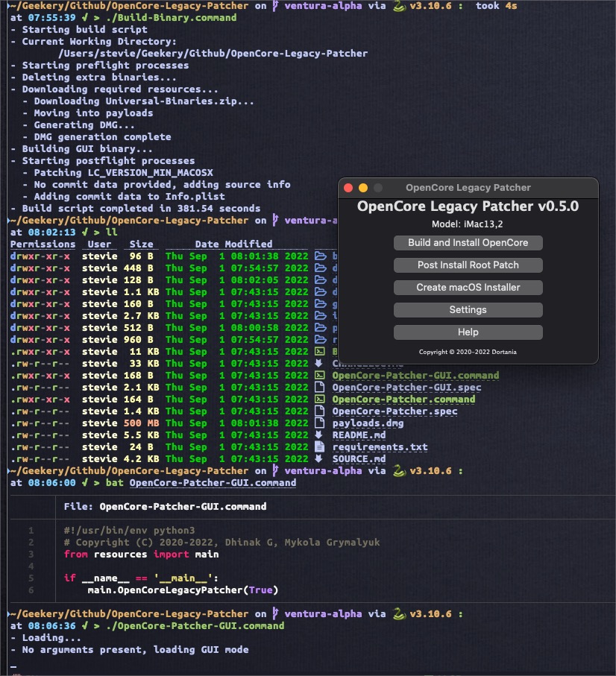This screenshot has height=676, width=616.
Task: Click the Size column header
Action: (141, 244)
